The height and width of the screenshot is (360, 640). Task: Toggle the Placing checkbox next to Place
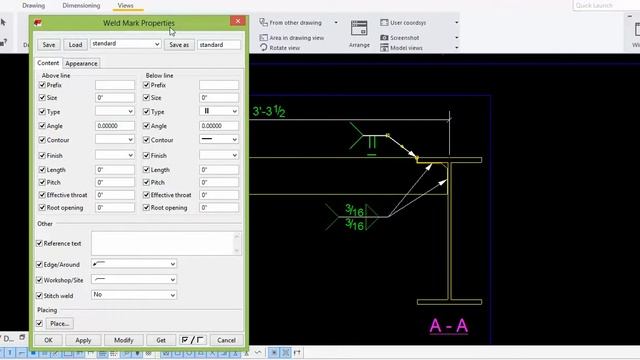point(39,323)
